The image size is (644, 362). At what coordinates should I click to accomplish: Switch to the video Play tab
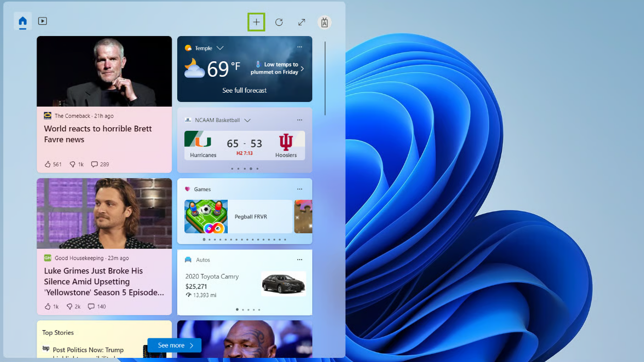click(43, 21)
